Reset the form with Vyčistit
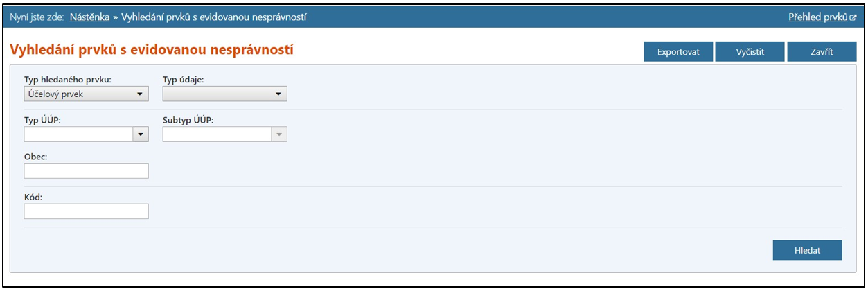The image size is (868, 289). [750, 52]
